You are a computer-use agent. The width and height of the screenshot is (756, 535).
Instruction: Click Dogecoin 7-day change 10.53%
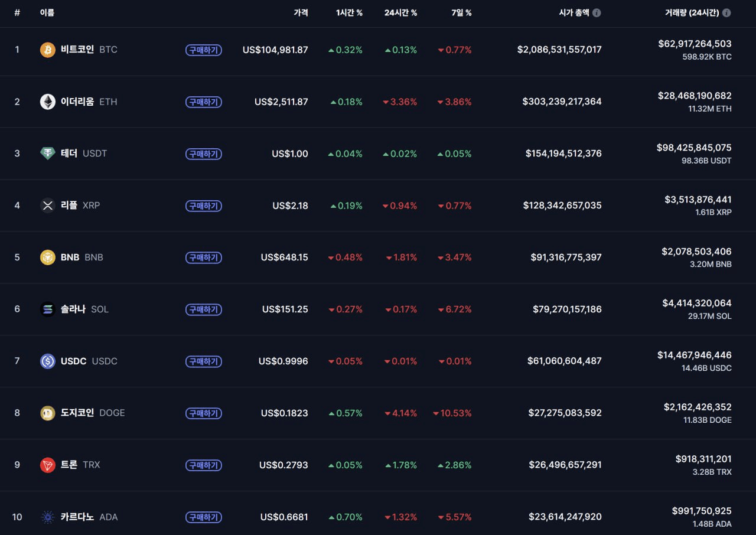point(452,413)
